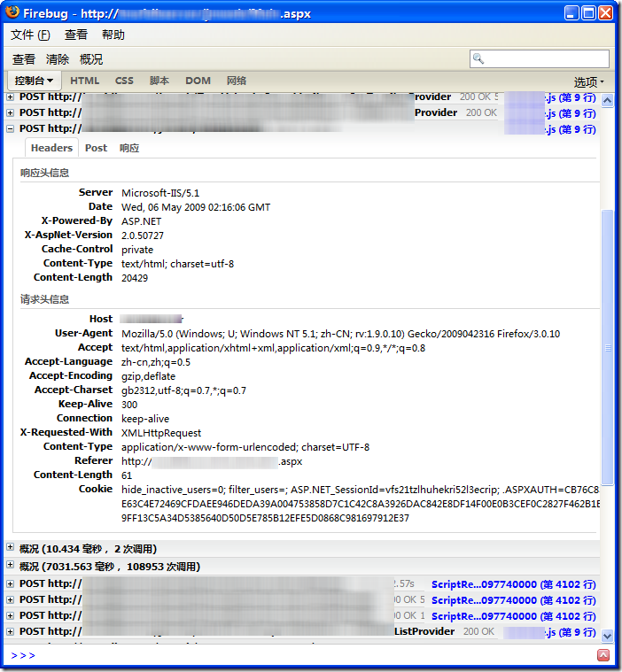Viewport: 622px width, 672px height.
Task: Select the 响应 response tab
Action: coord(129,148)
